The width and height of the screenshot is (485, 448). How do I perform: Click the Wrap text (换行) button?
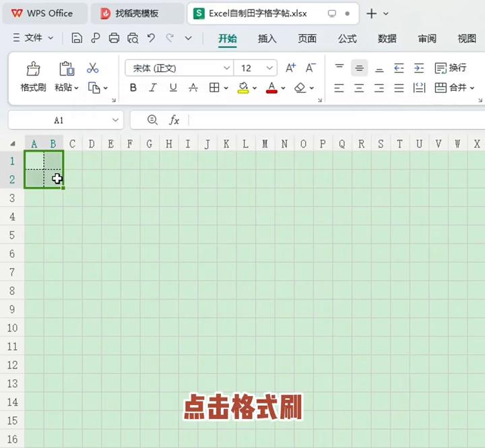tap(451, 68)
